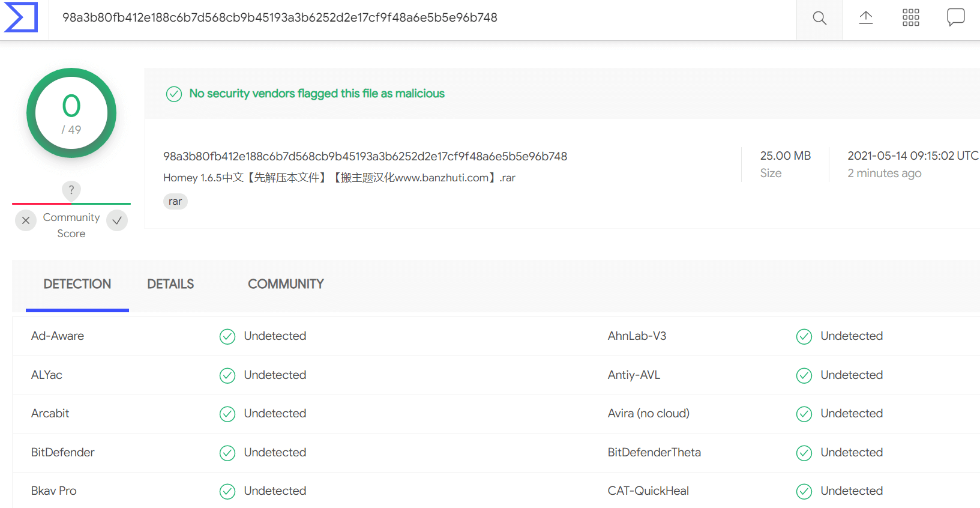Click the file hash text in summary

365,156
